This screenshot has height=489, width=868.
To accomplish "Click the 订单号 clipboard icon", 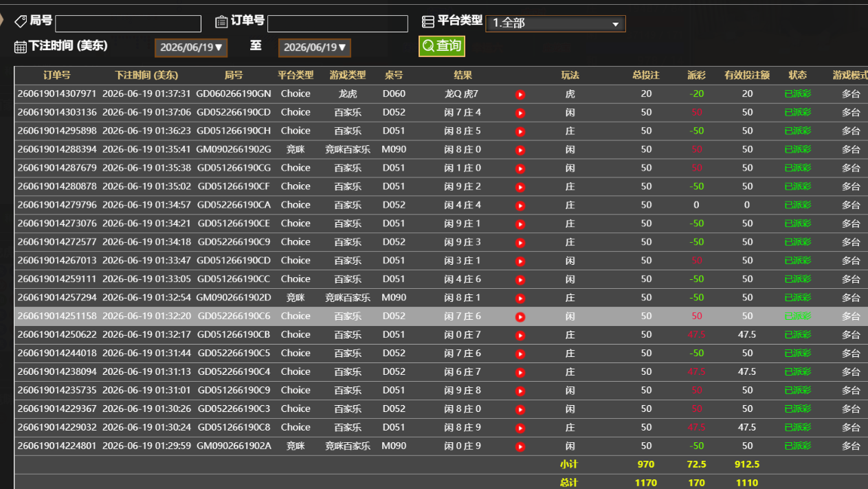I will tap(221, 22).
